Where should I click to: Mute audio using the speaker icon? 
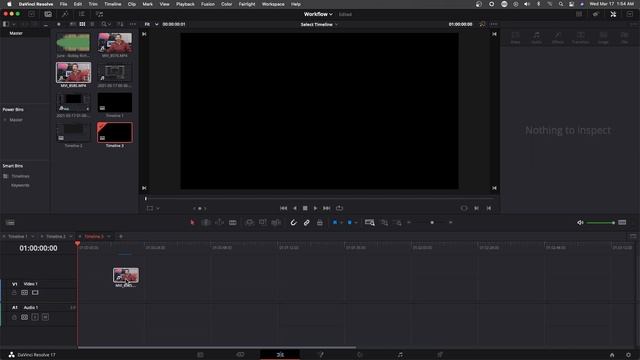click(x=580, y=222)
